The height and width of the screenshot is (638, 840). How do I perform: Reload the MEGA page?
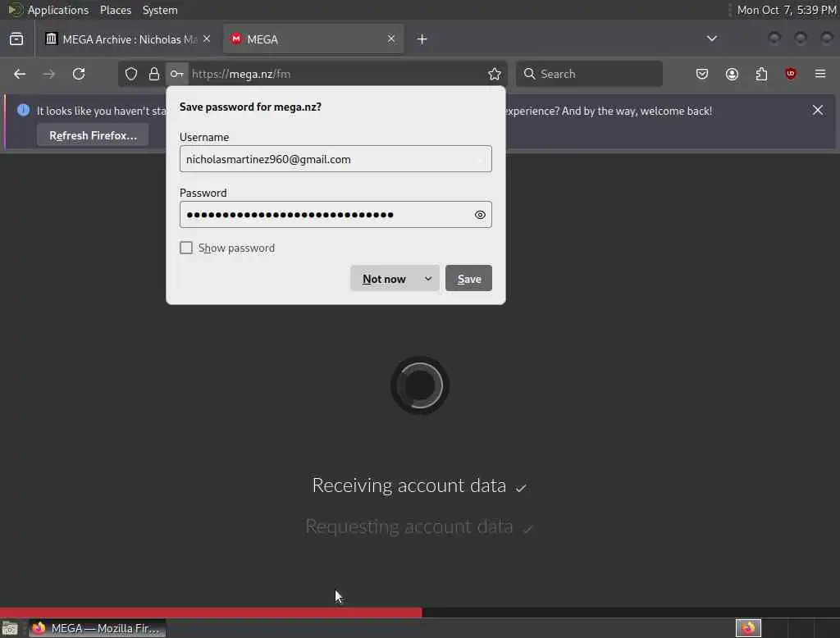[x=79, y=74]
